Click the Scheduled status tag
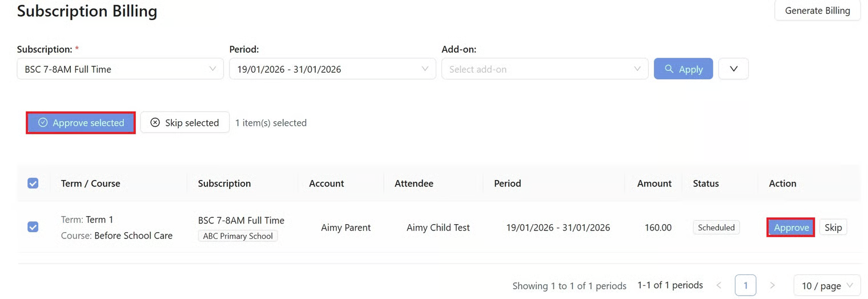 click(x=716, y=228)
